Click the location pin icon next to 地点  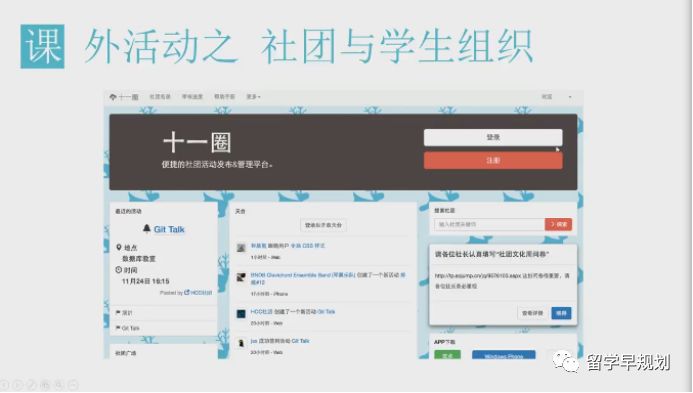pyautogui.click(x=118, y=248)
